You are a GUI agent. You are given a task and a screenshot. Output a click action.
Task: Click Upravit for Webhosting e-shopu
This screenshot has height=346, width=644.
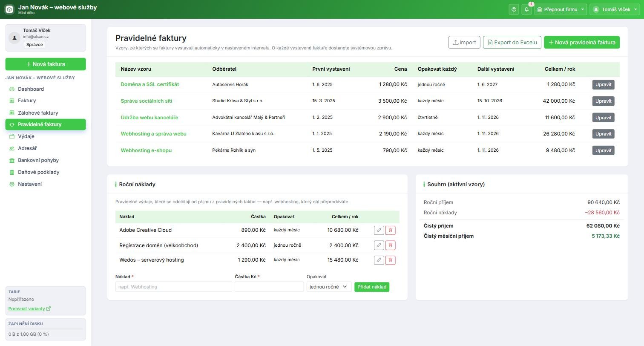click(x=603, y=150)
